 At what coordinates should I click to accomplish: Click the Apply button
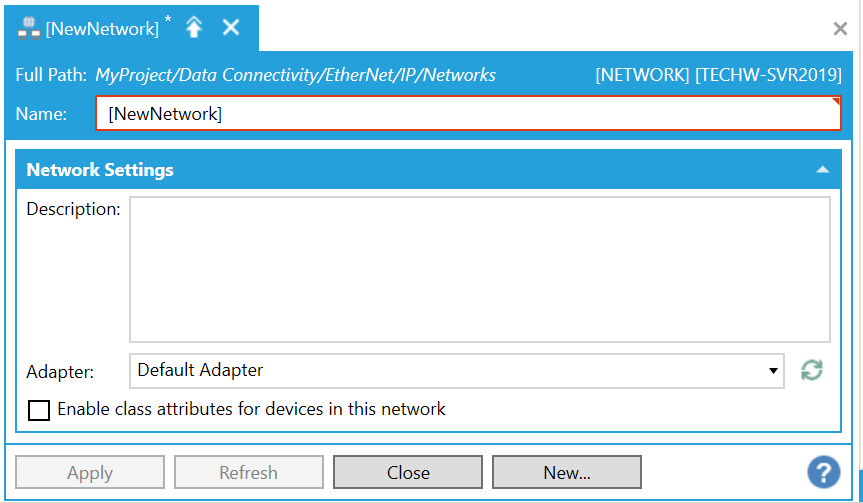(90, 472)
